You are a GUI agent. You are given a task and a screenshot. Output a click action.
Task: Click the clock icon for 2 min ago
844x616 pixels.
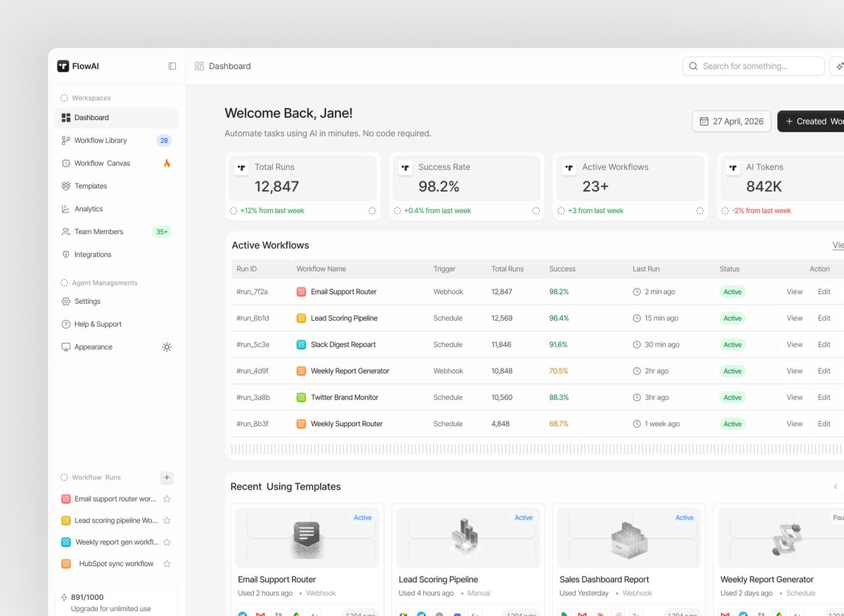pos(637,292)
